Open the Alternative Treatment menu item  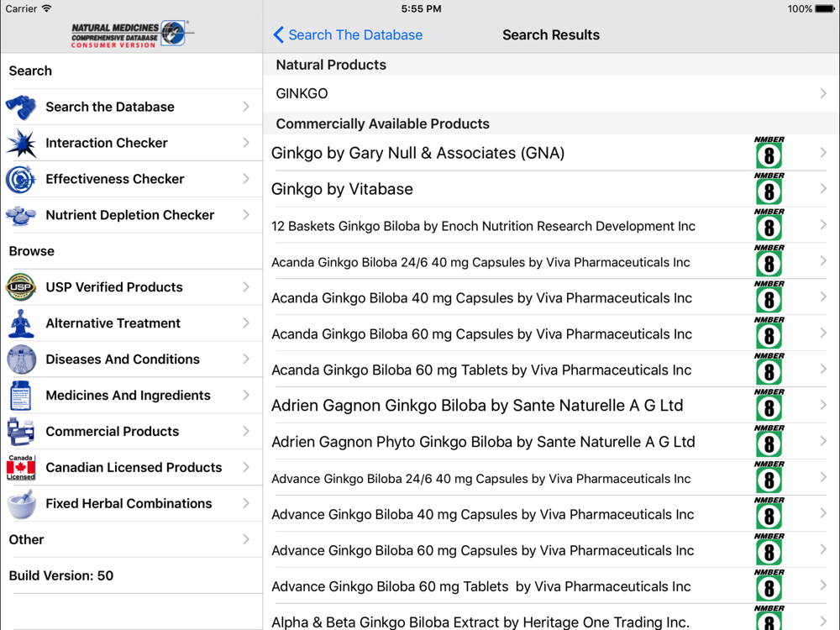point(132,323)
